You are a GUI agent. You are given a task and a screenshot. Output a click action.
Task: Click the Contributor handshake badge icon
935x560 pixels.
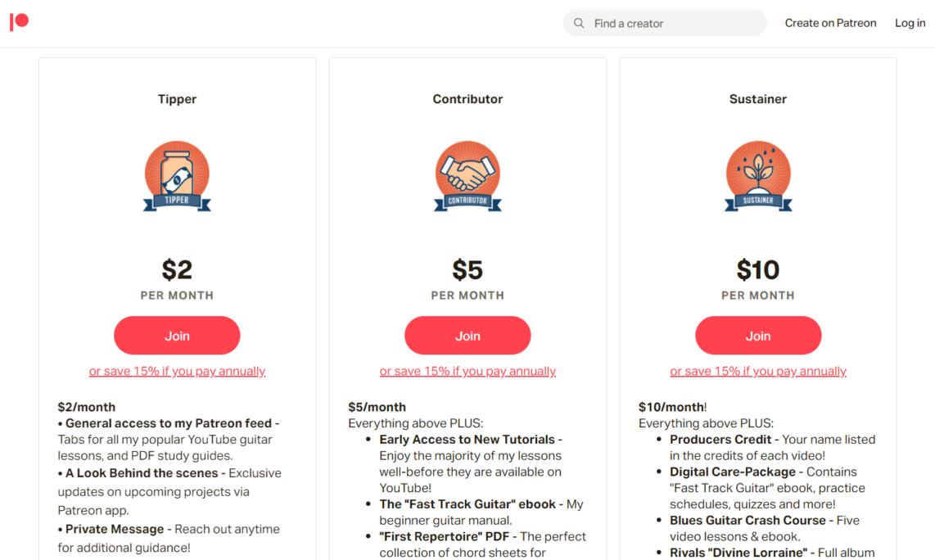click(x=467, y=172)
